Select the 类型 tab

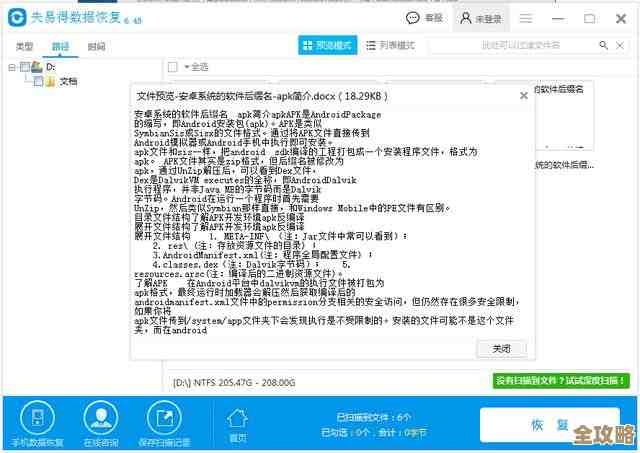click(24, 46)
